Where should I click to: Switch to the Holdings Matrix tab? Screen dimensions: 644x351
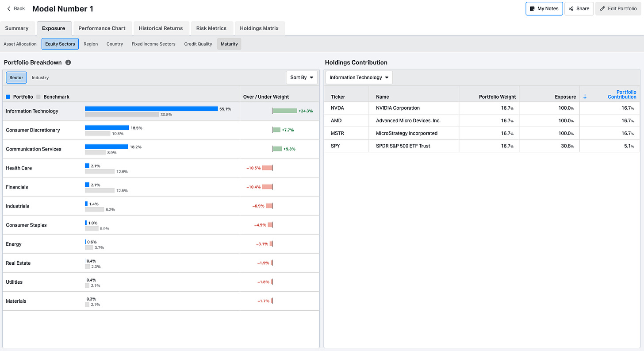tap(259, 28)
